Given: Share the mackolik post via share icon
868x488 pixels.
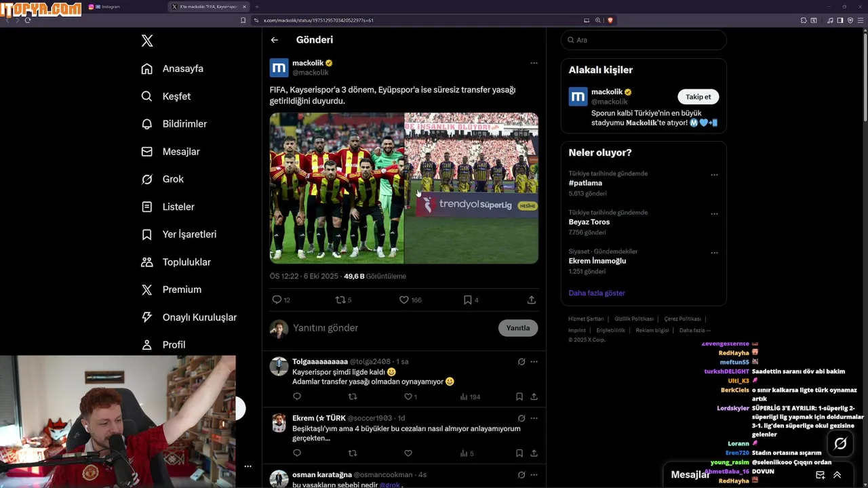Looking at the screenshot, I should 532,300.
